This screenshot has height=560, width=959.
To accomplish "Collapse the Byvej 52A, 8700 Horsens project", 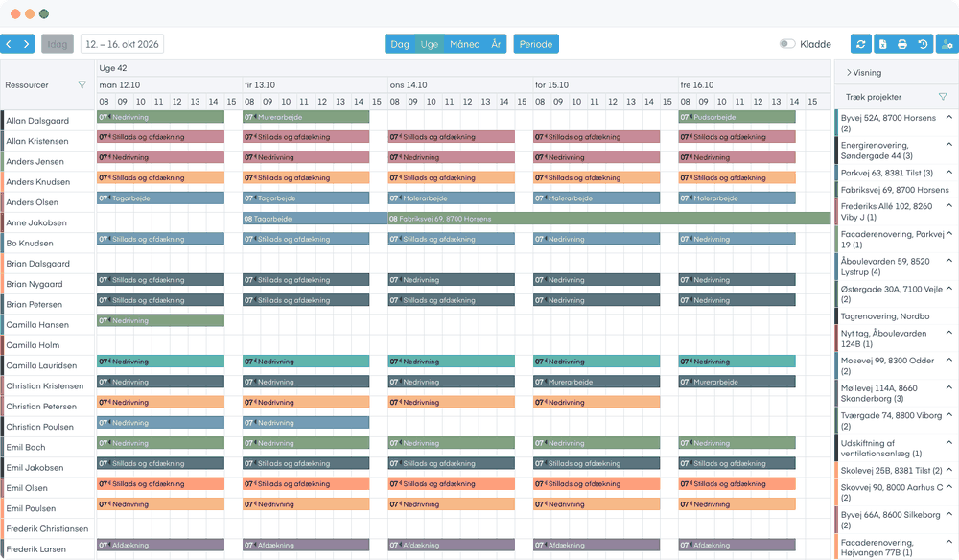I will click(948, 117).
